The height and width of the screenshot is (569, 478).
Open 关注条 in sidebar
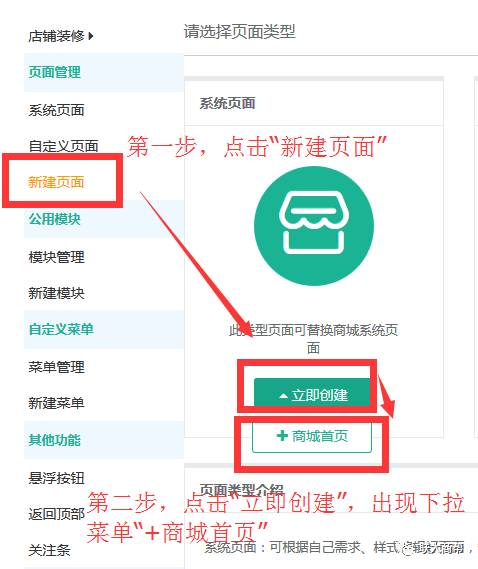point(49,550)
